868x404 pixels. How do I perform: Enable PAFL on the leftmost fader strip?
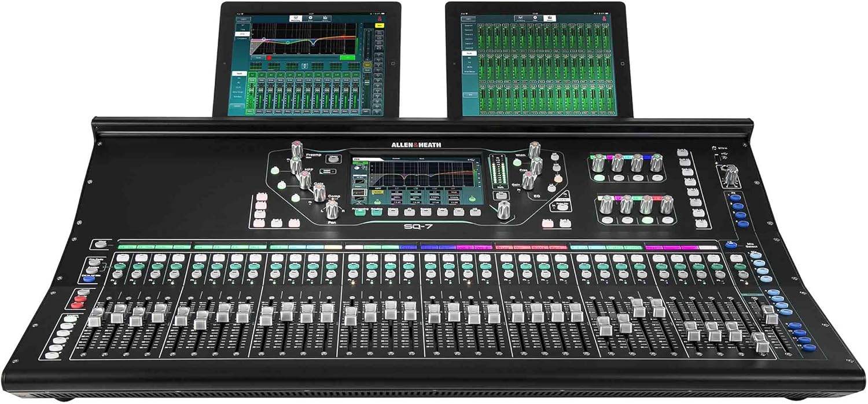[x=118, y=274]
